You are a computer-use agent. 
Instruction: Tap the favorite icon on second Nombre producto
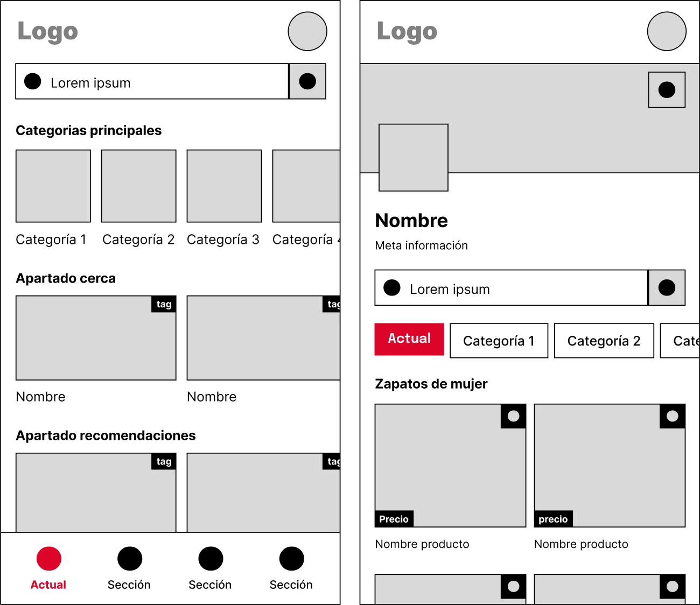click(x=672, y=416)
